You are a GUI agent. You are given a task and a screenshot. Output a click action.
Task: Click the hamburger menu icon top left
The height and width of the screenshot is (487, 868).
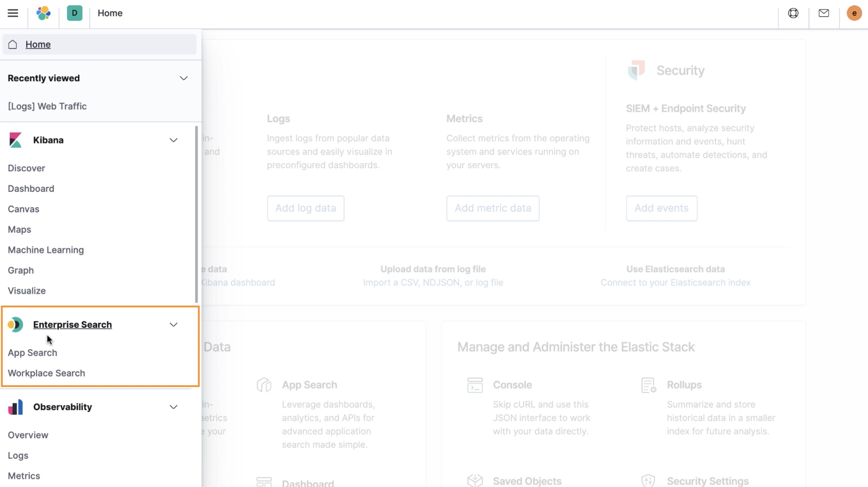pyautogui.click(x=12, y=13)
